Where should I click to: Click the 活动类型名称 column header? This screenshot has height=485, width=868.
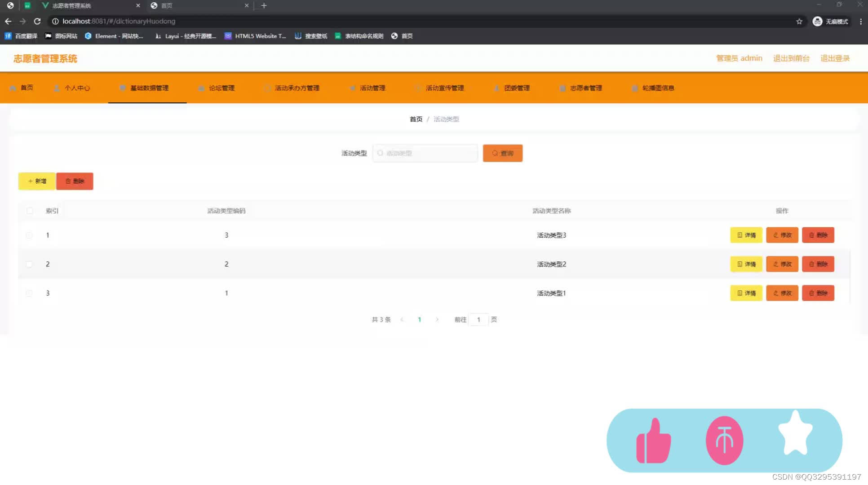[x=551, y=211]
